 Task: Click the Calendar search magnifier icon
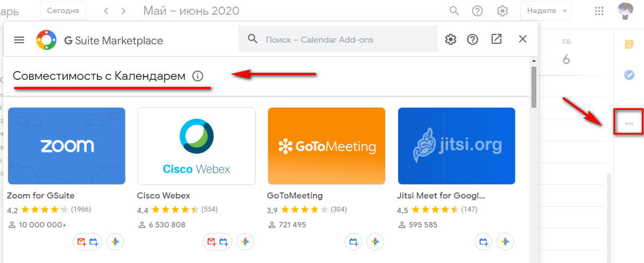point(454,11)
